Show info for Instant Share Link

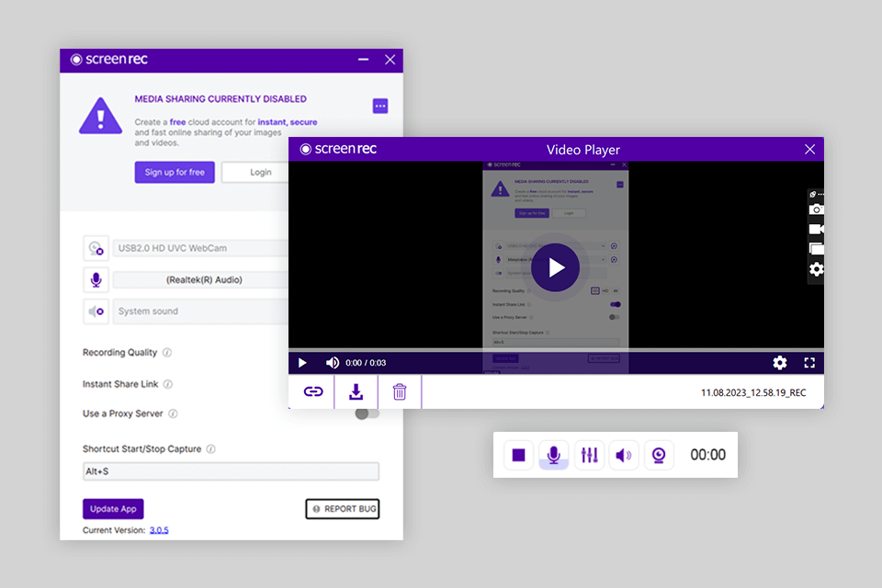[168, 384]
